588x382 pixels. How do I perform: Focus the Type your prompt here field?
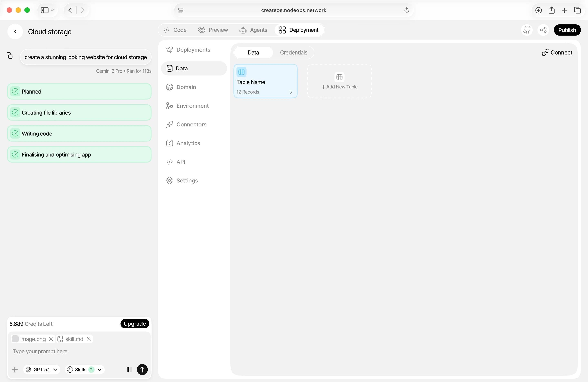(79, 351)
